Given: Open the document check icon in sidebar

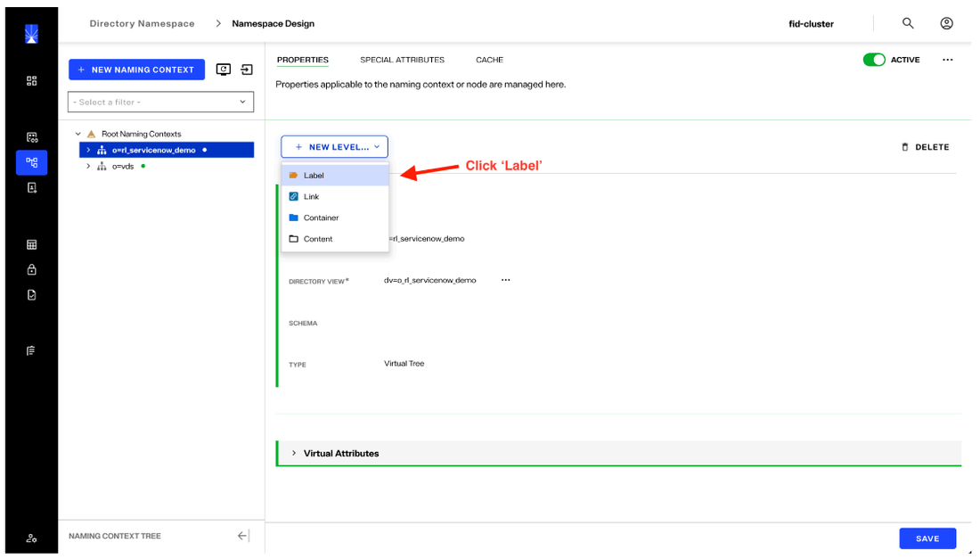Looking at the screenshot, I should point(31,294).
